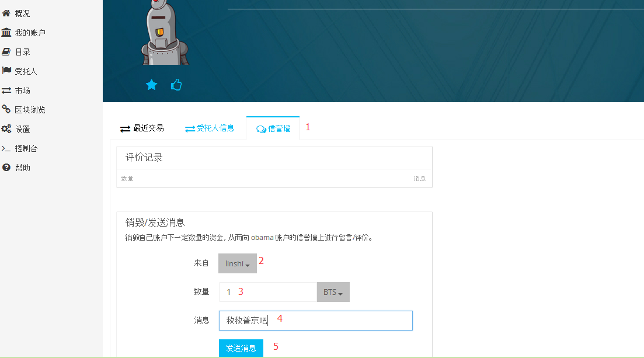Click the book icon beside 目录
Screen dimensions: 644x358
pos(6,52)
